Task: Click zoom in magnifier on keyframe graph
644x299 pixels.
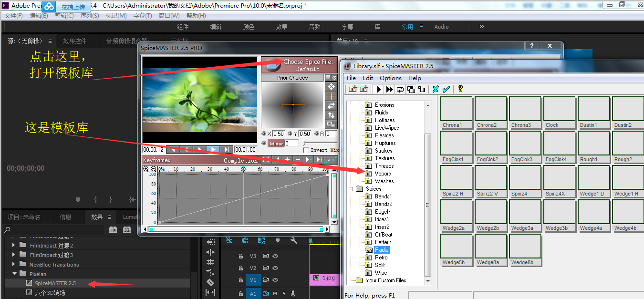Action: (146, 169)
